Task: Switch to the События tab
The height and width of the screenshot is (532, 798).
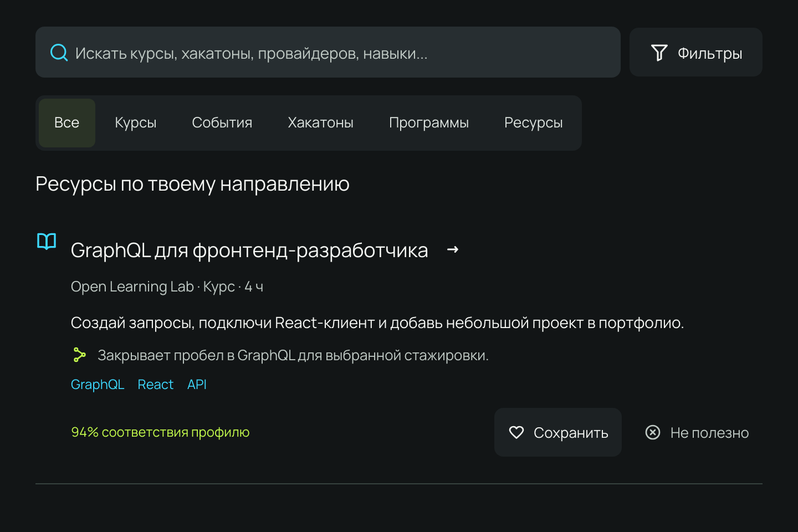Action: [x=222, y=123]
